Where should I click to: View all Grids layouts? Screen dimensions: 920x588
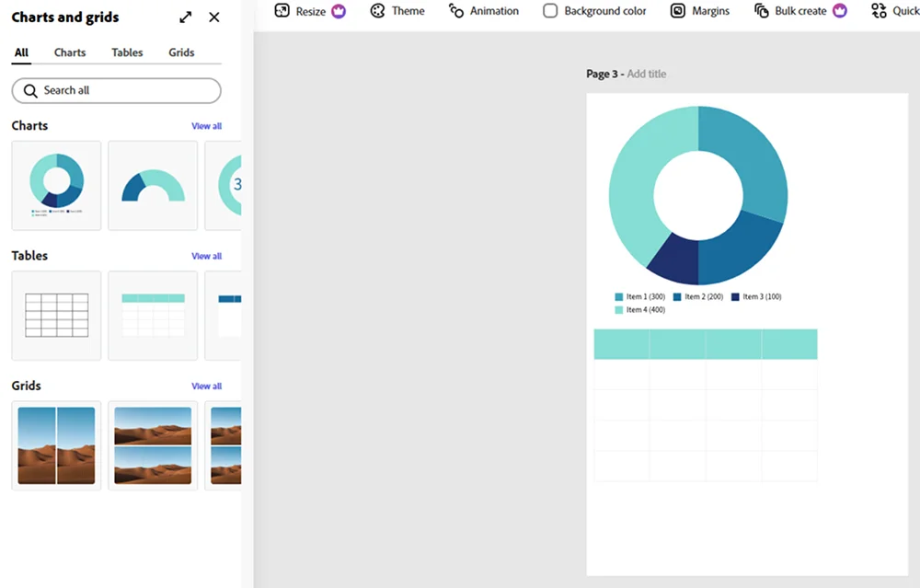pyautogui.click(x=206, y=386)
